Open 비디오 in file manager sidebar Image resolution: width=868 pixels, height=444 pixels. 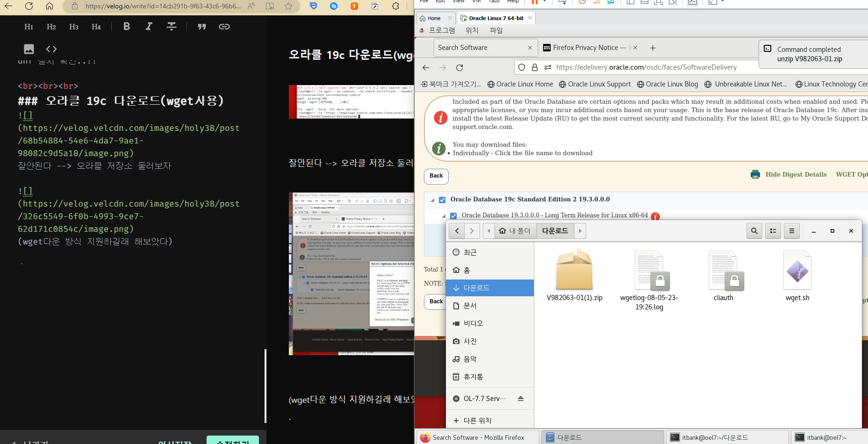click(490, 323)
